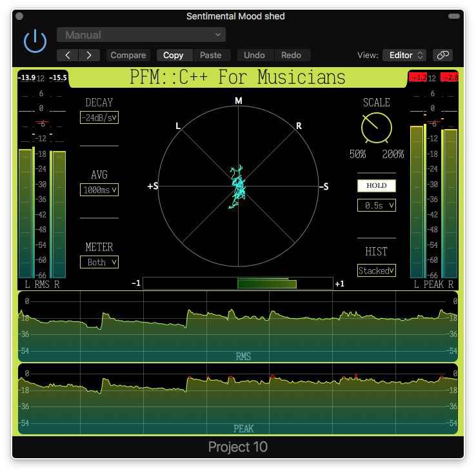Viewport: 476px width, 473px height.
Task: Open the DECAY -24dB/s dropdown
Action: pos(99,117)
